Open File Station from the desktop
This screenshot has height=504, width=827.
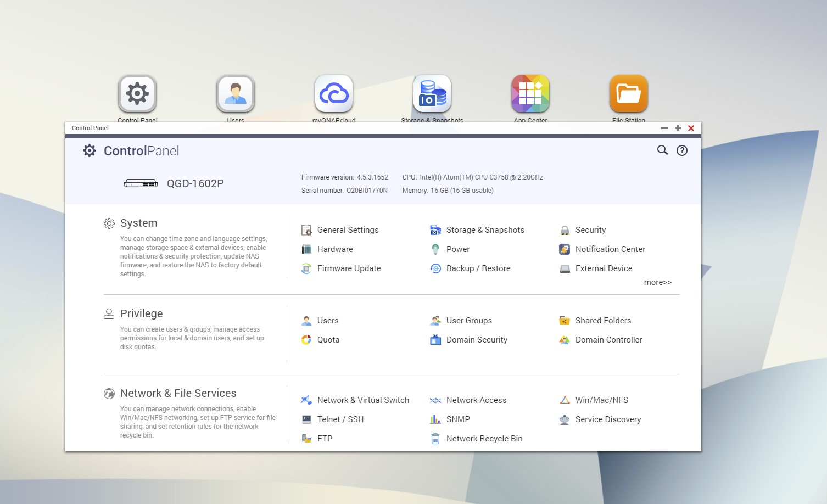click(628, 94)
